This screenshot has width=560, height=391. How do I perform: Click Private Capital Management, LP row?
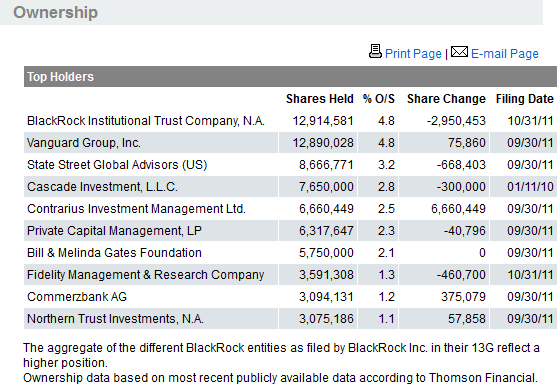(x=290, y=231)
